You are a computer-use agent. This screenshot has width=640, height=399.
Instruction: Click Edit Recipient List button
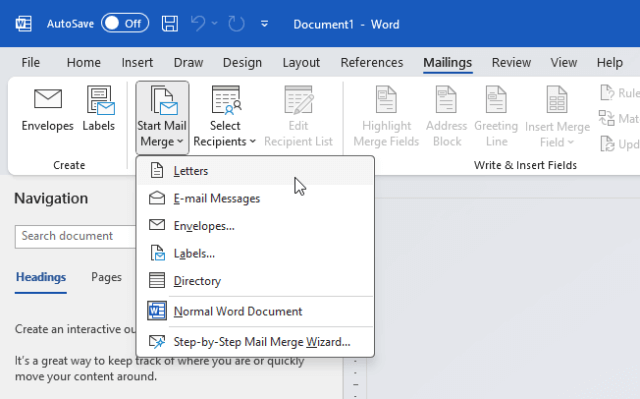[x=298, y=117]
